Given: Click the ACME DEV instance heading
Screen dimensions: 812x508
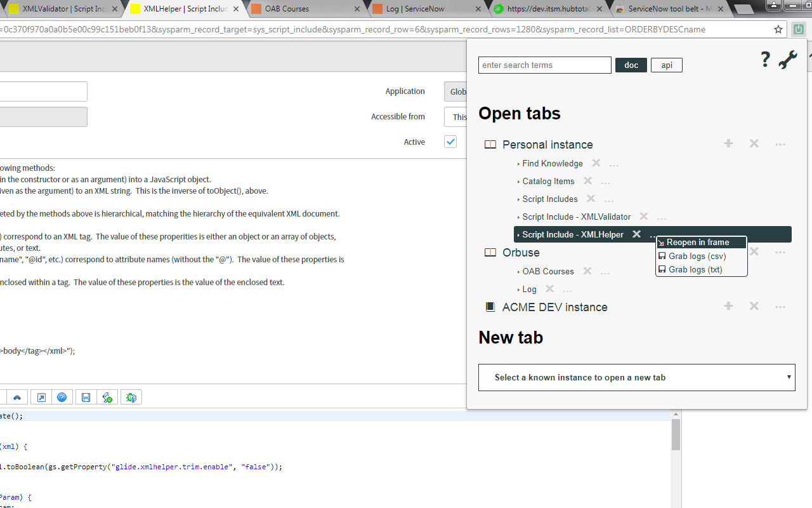Looking at the screenshot, I should click(555, 307).
